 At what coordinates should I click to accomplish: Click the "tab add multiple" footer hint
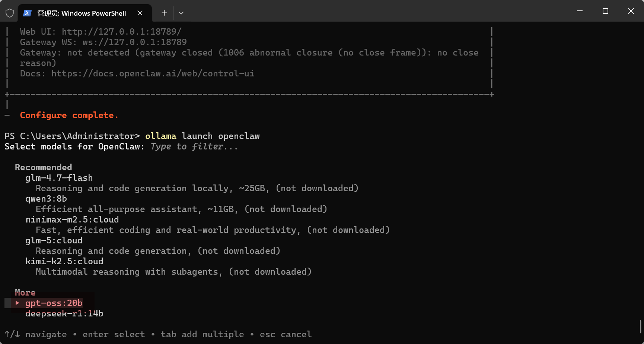203,334
